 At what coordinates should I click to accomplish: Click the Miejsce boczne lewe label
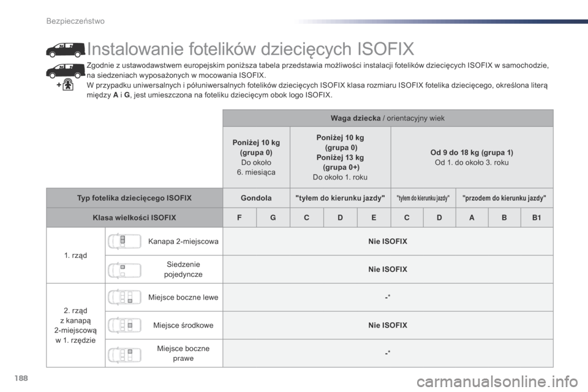click(x=183, y=298)
